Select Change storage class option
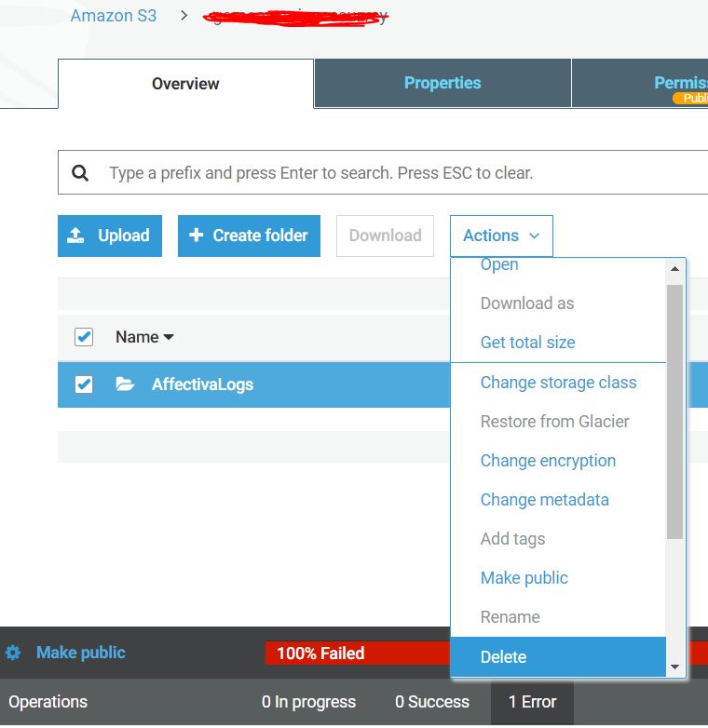Viewport: 708px width, 728px height. pos(558,383)
